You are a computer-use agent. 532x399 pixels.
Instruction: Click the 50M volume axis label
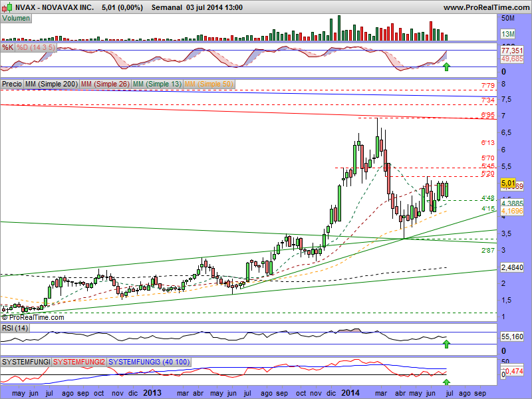click(508, 19)
